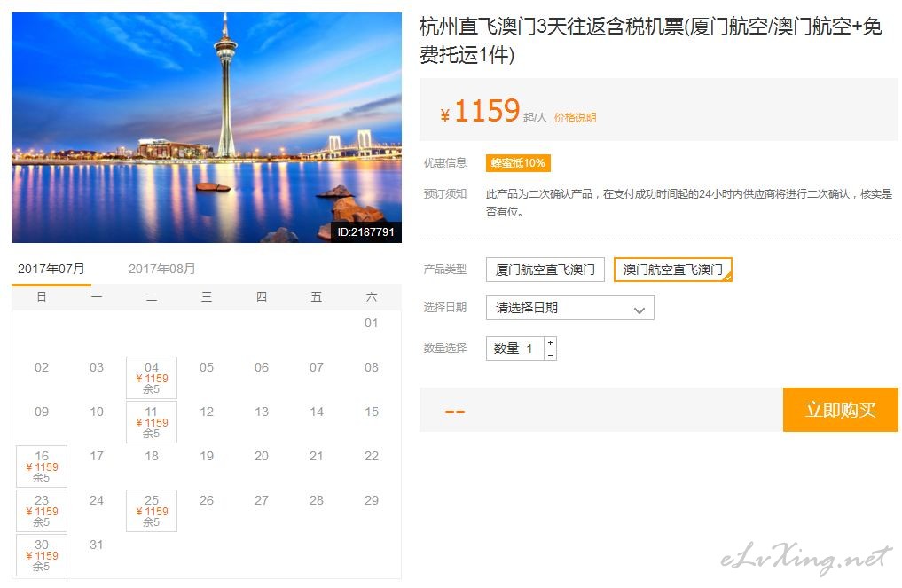Click calendar day 14
Image resolution: width=902 pixels, height=588 pixels.
317,412
